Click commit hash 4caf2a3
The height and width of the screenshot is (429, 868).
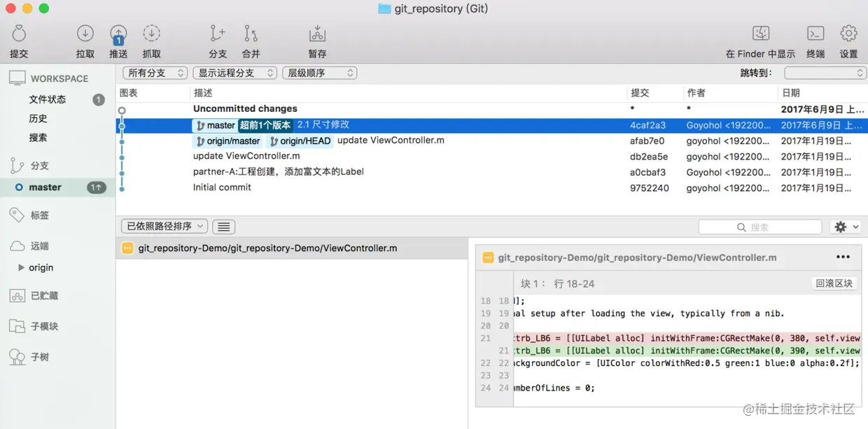click(648, 125)
